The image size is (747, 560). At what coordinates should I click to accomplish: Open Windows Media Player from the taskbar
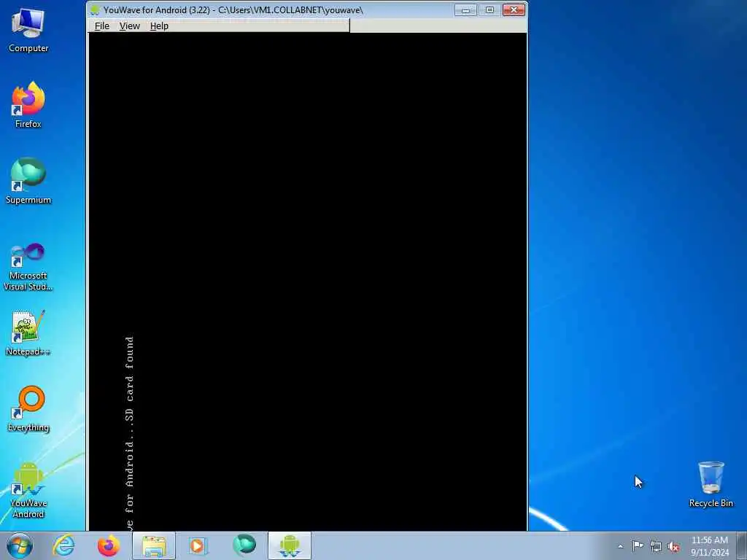198,545
